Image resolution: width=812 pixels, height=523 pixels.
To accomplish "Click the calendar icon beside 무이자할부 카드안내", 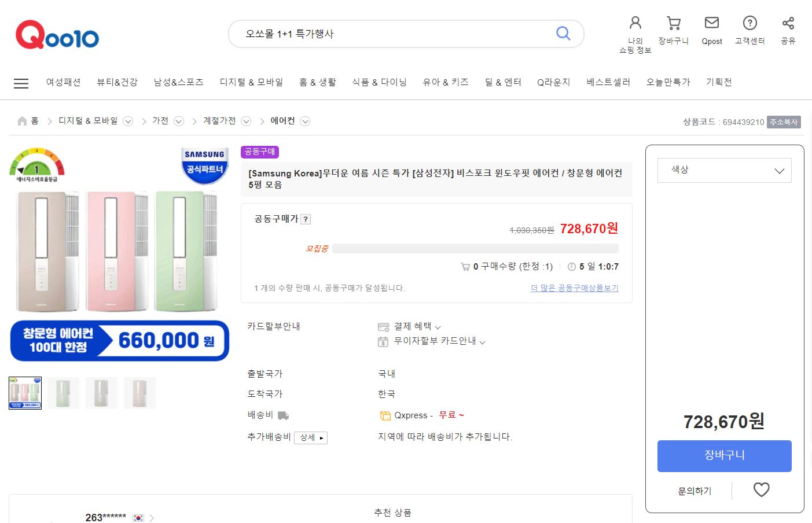I will coord(383,341).
